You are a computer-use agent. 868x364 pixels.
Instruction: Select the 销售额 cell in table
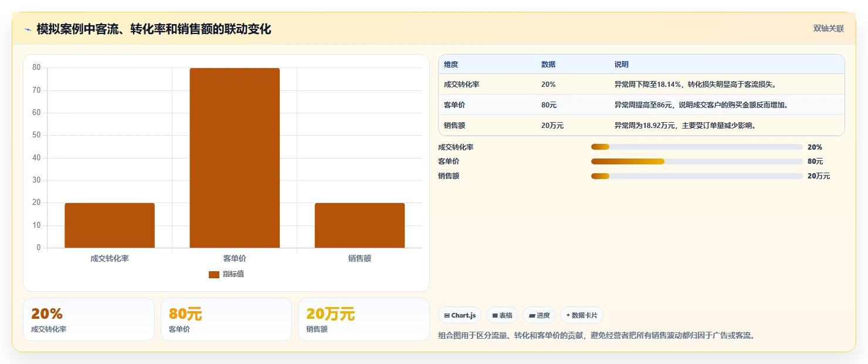[x=455, y=125]
